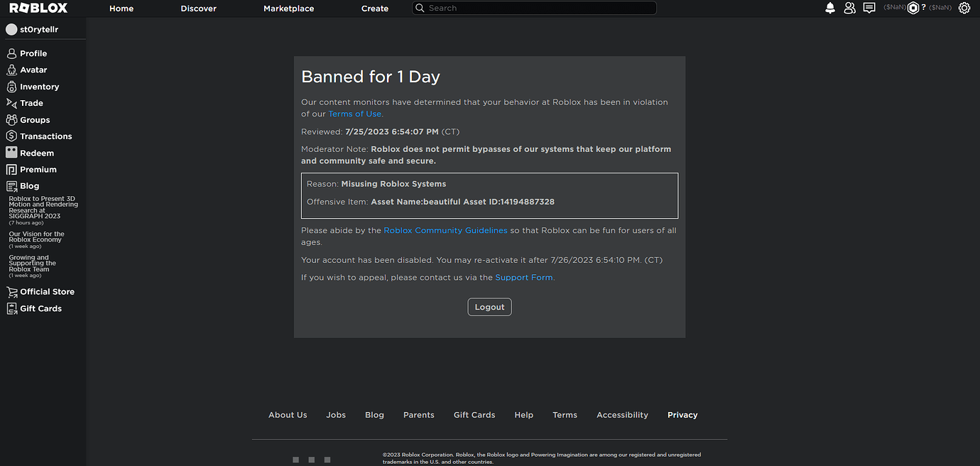Click the Blog sidebar icon
The image size is (980, 466).
(11, 186)
